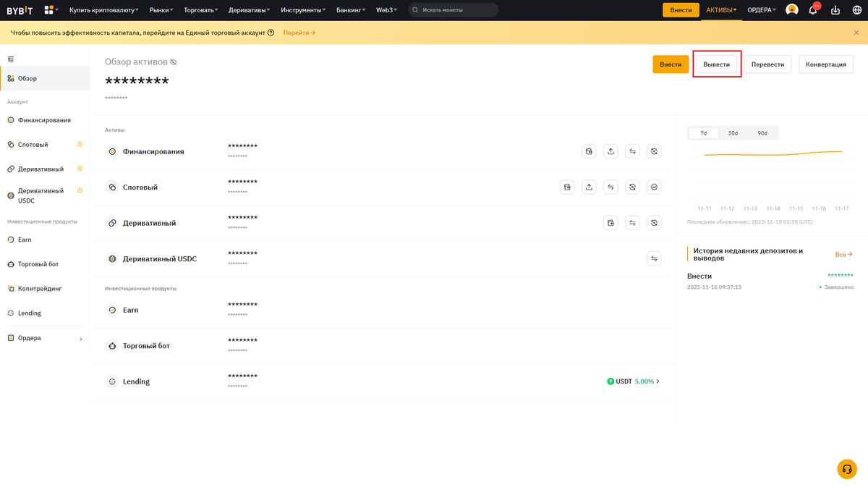This screenshot has width=868, height=490.
Task: Click transfer arrows icon in Спотовый row
Action: 611,187
